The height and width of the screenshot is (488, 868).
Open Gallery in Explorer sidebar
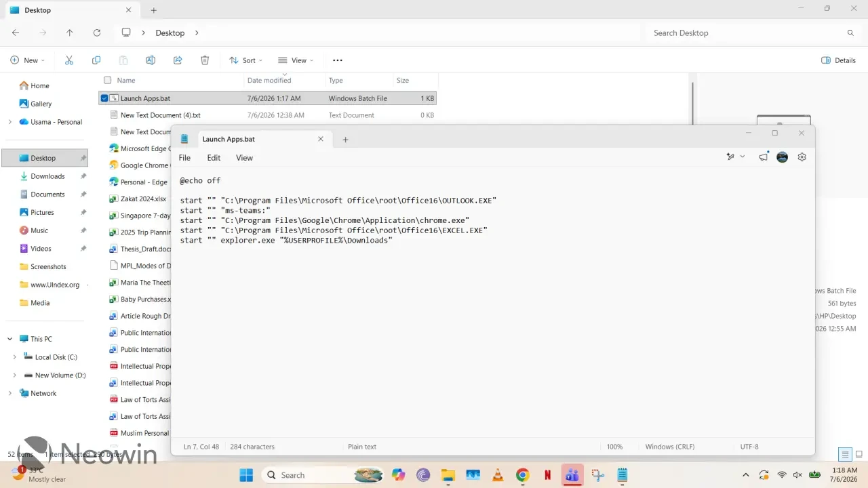41,104
